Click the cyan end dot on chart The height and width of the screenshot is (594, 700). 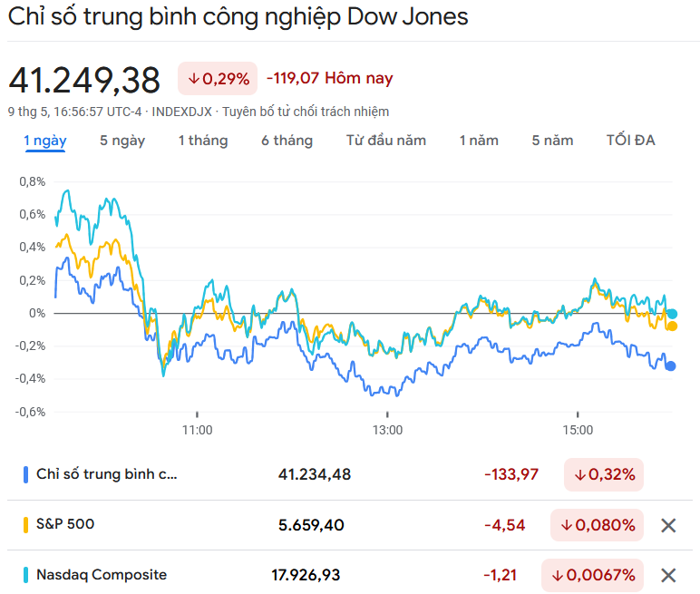tap(672, 314)
